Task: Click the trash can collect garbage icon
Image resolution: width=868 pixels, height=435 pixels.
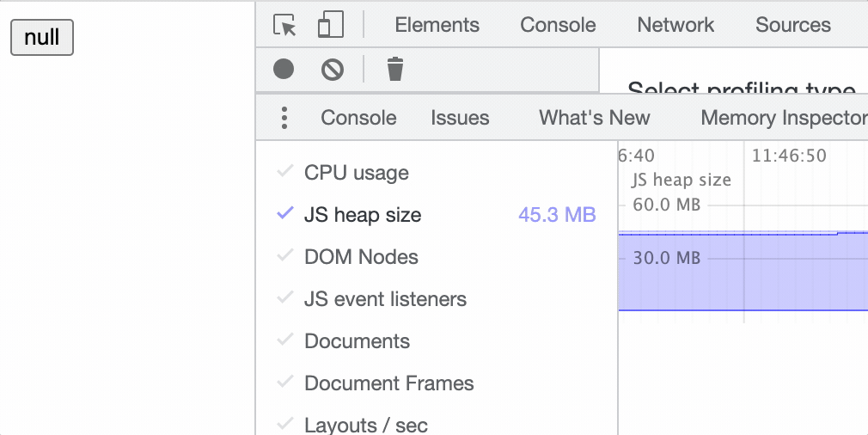Action: (394, 69)
